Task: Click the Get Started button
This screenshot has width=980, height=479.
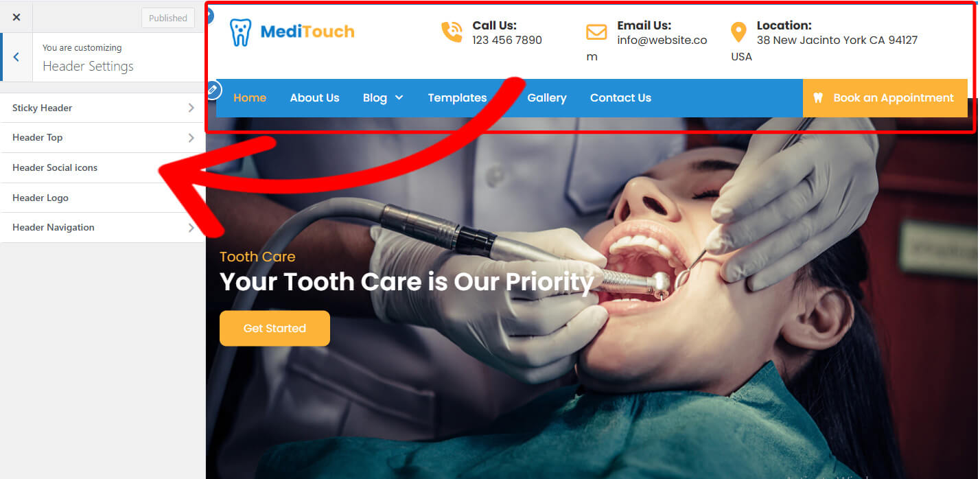Action: click(x=275, y=328)
